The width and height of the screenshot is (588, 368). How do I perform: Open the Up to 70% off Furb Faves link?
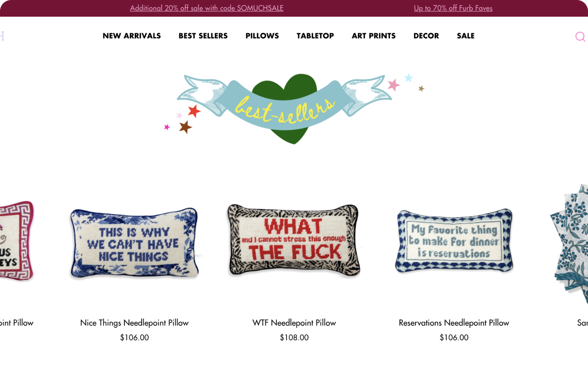pos(453,8)
